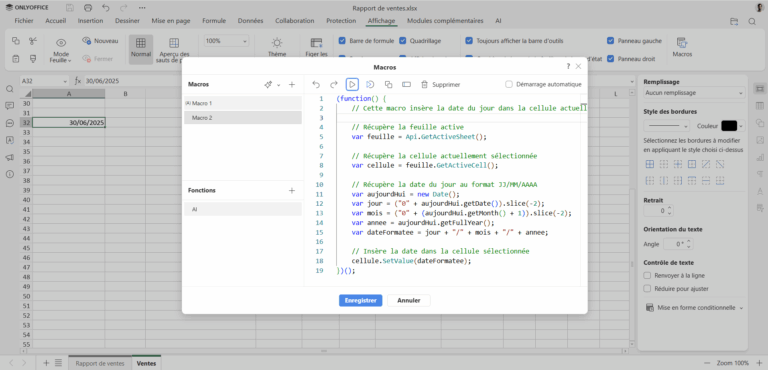Select Macro 1 in the macros list

(243, 103)
